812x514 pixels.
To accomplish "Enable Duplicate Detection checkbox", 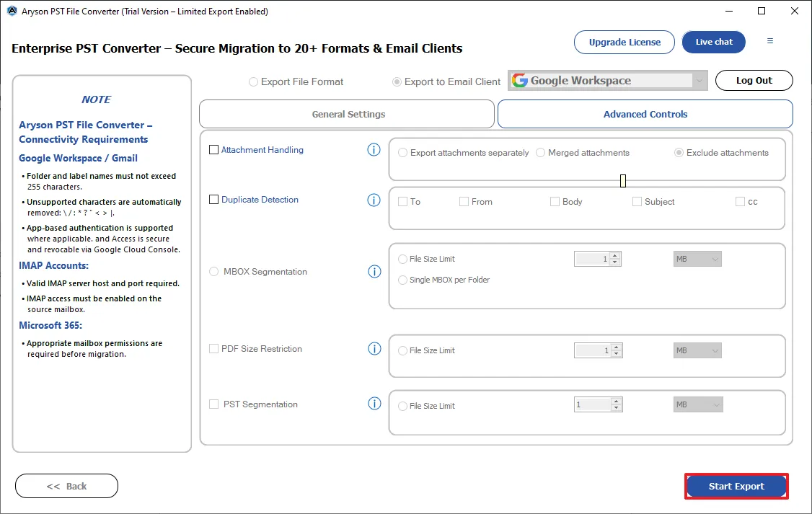I will tap(213, 199).
